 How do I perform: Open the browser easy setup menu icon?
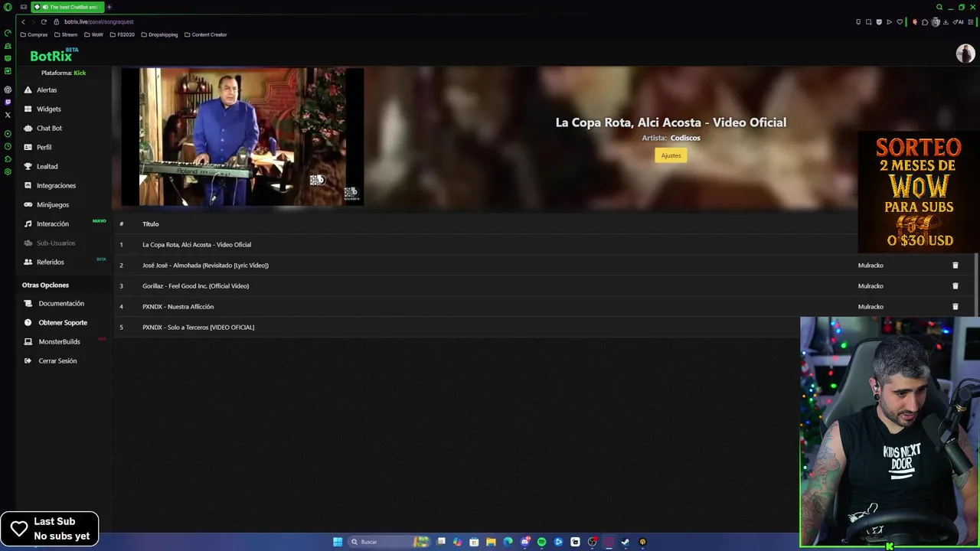970,21
